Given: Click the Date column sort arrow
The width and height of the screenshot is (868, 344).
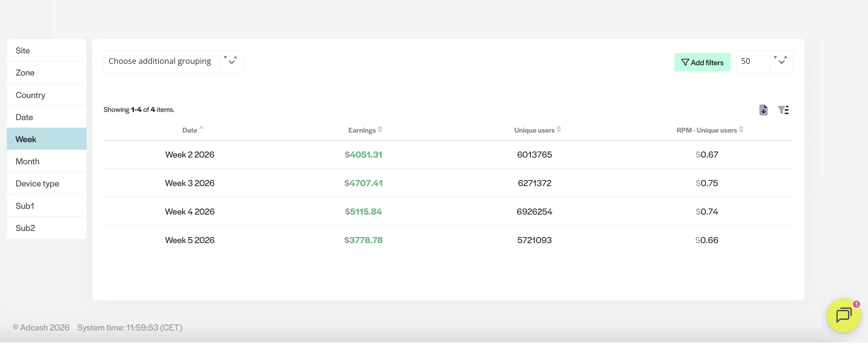Looking at the screenshot, I should [x=202, y=128].
